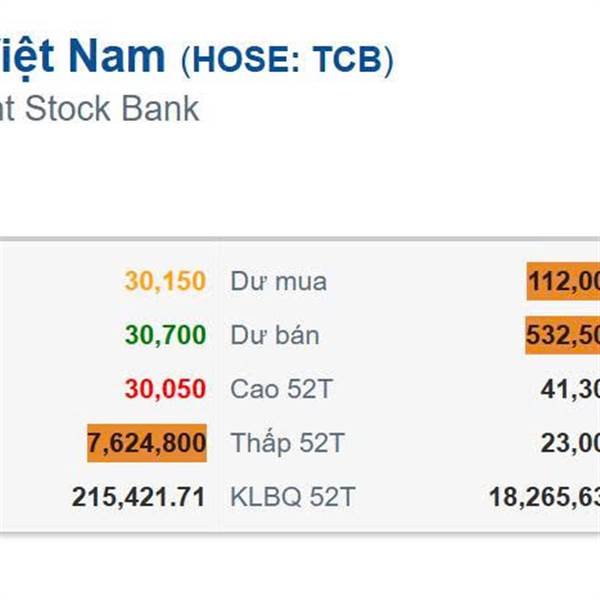Image resolution: width=600 pixels, height=600 pixels.
Task: Select the 'Thấp 52T' label
Action: (x=284, y=442)
